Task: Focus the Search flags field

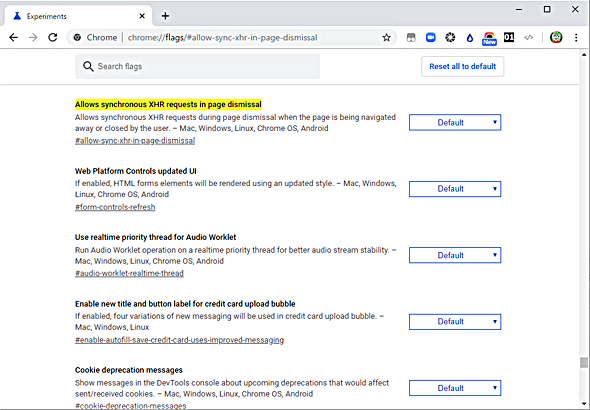Action: tap(198, 66)
